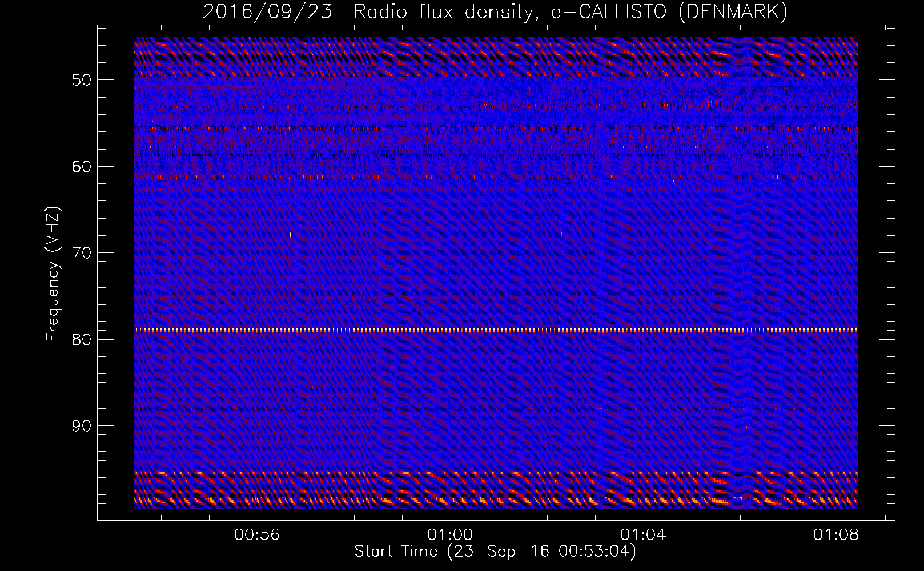Viewport: 924px width, 571px height.
Task: Click the 00:56 time tick label
Action: pyautogui.click(x=257, y=535)
